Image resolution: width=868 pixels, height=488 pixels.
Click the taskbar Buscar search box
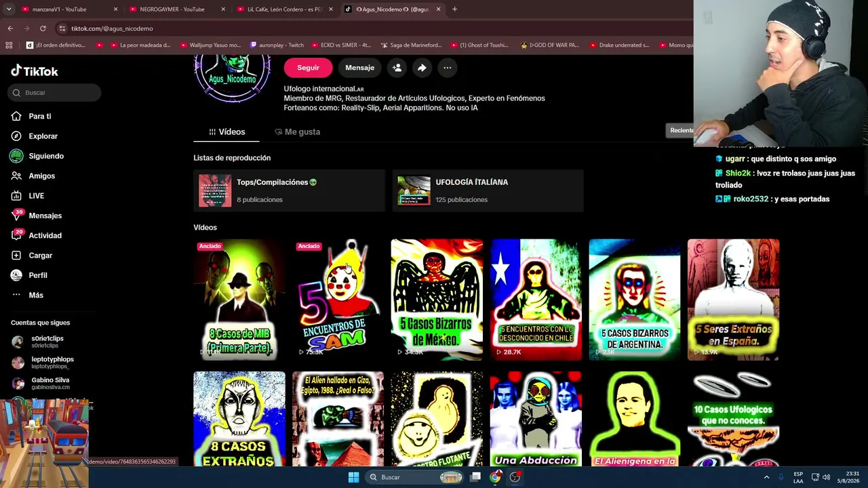coord(414,477)
